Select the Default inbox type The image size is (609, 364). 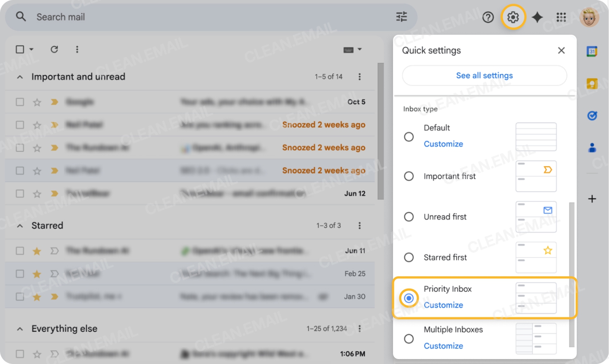click(x=409, y=136)
